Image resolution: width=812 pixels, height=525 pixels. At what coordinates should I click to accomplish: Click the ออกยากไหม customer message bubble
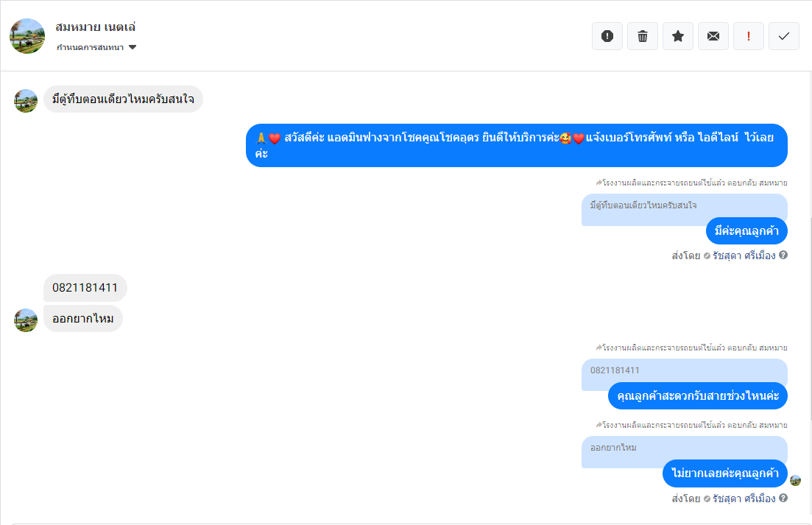tap(83, 318)
